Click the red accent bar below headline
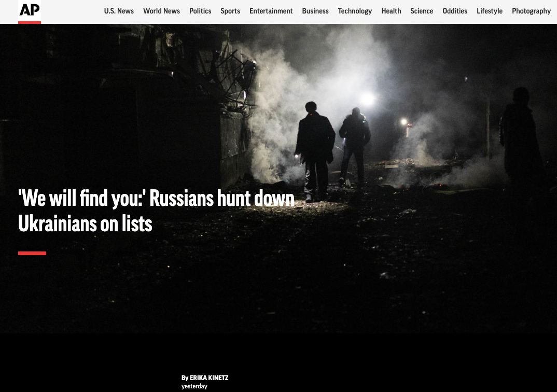557x392 pixels. pos(32,253)
